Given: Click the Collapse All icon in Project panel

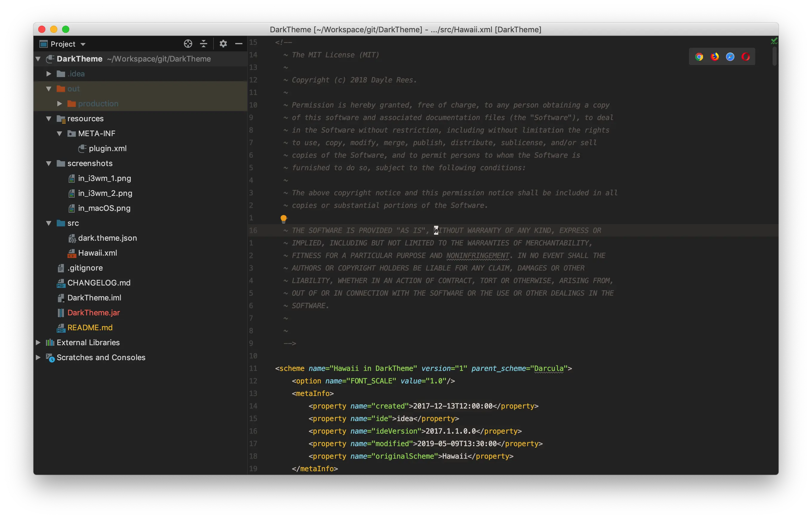Looking at the screenshot, I should tap(203, 44).
